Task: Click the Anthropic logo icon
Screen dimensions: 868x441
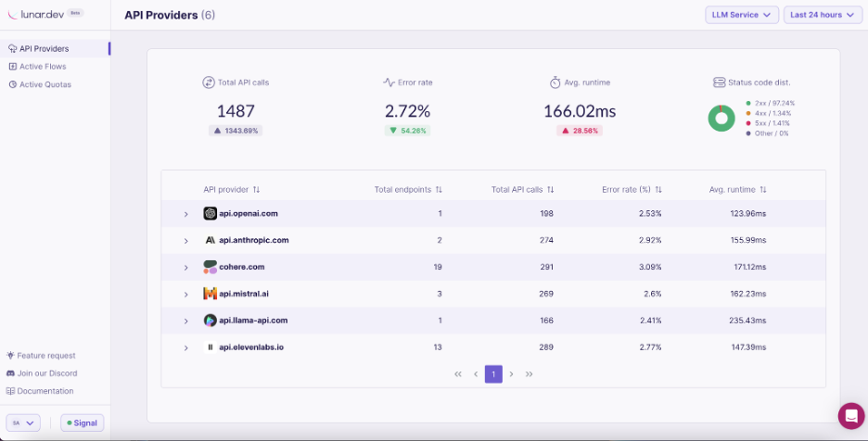Action: [210, 240]
